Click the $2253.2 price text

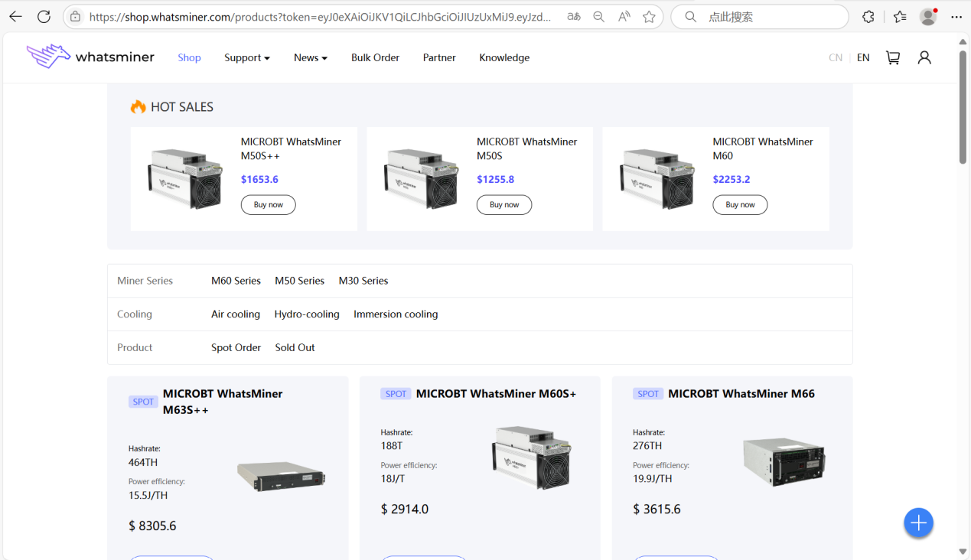tap(732, 180)
